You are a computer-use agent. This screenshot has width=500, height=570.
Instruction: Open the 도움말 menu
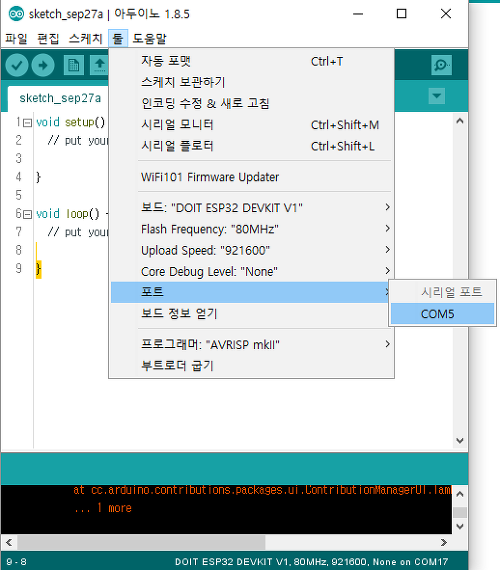coord(149,39)
